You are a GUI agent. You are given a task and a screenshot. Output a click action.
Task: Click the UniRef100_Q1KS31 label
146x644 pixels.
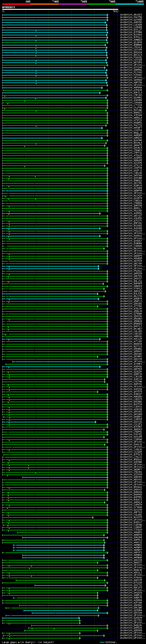[131, 422]
